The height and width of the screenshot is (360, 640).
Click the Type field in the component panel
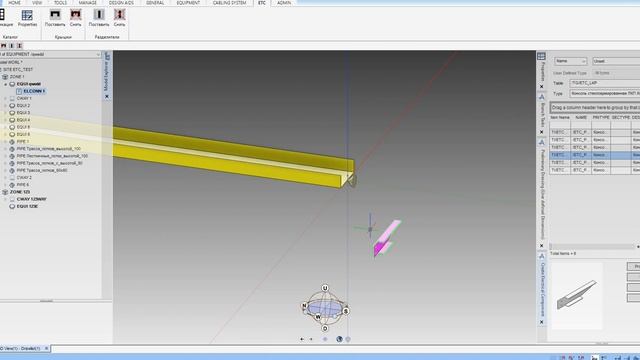click(604, 93)
